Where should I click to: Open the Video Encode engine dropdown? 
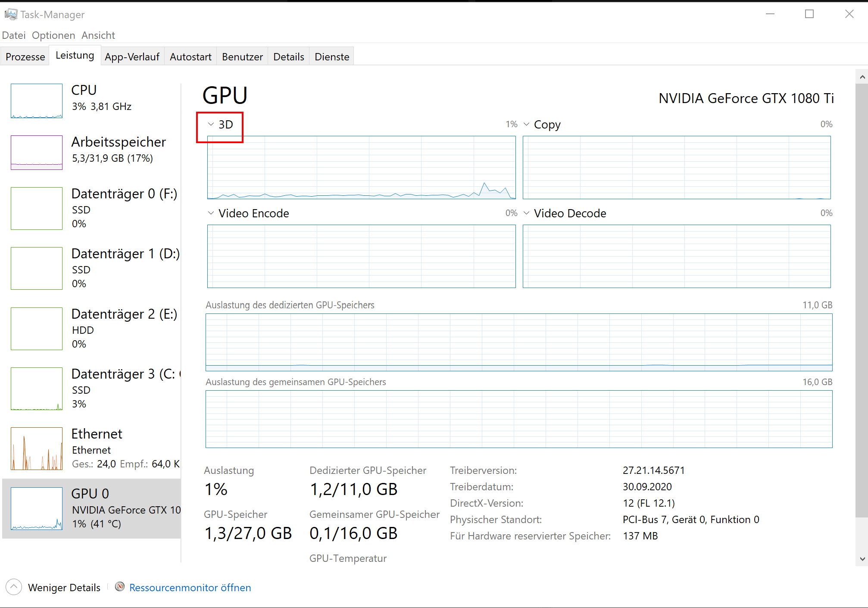(248, 213)
